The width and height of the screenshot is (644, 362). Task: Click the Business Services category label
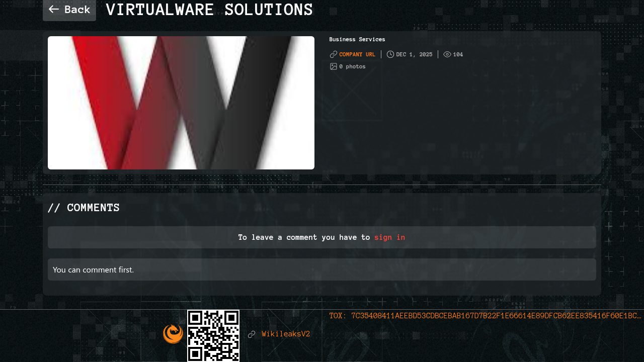point(357,39)
